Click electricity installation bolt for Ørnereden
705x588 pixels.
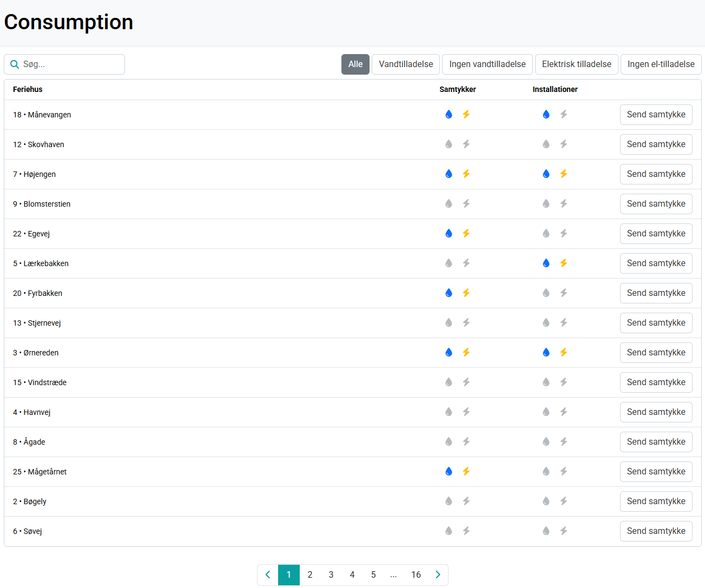[x=563, y=352]
